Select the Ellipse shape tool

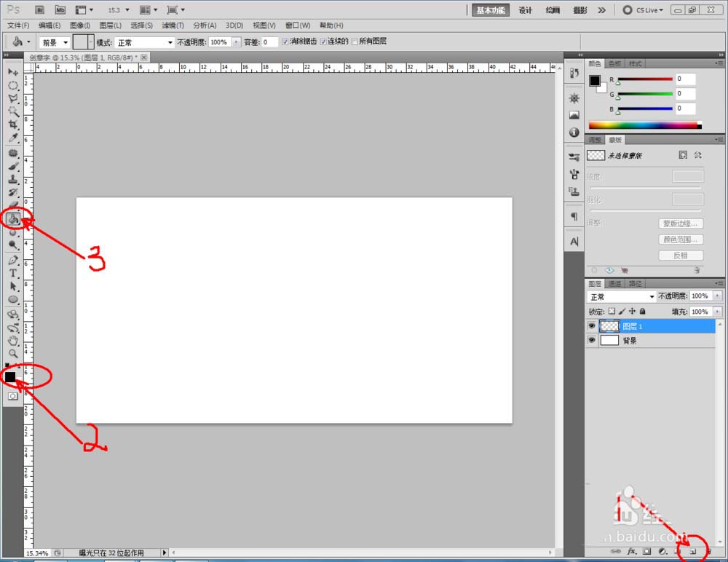coord(13,300)
